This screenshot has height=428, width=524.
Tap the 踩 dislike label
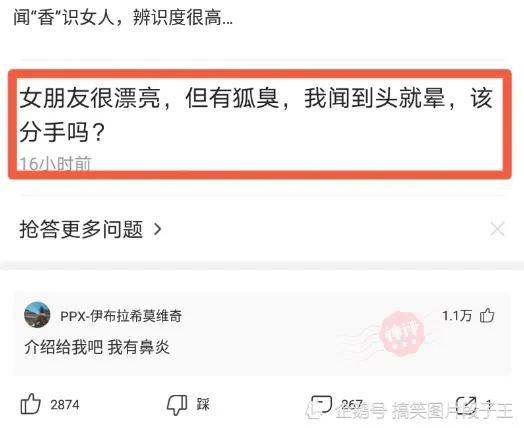point(203,405)
